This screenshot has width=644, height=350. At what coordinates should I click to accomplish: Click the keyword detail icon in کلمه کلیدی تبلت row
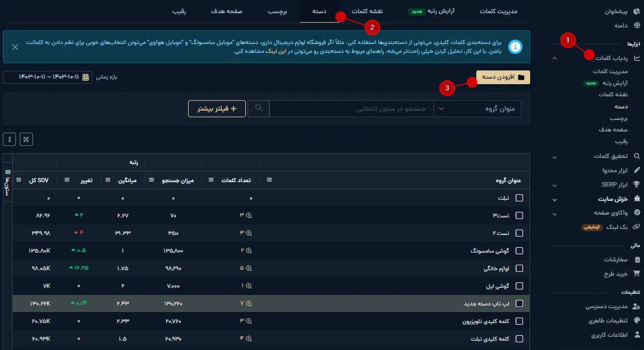click(x=249, y=339)
